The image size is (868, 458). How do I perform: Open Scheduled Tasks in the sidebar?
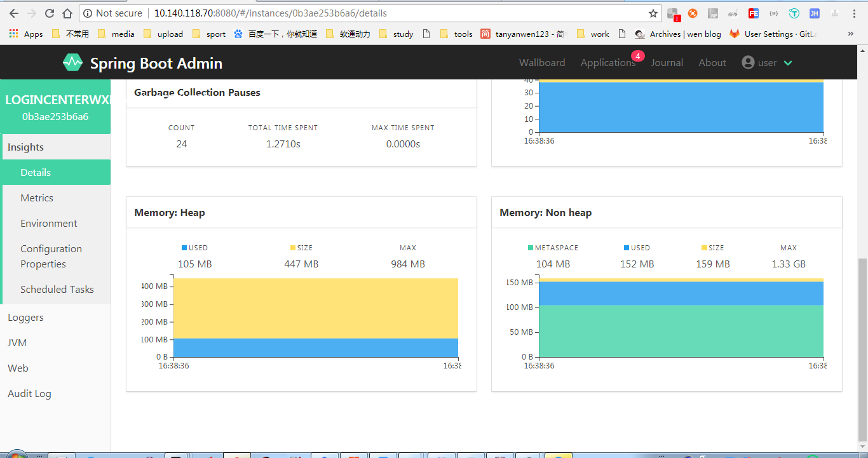pyautogui.click(x=57, y=290)
